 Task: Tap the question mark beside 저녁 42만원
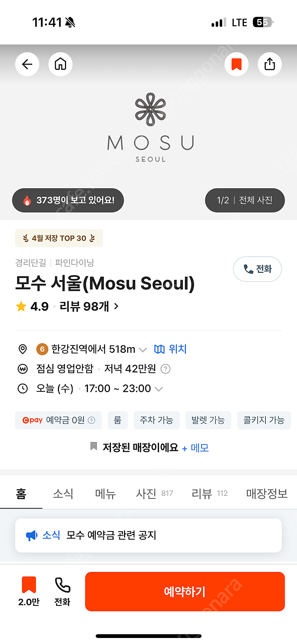point(166,369)
